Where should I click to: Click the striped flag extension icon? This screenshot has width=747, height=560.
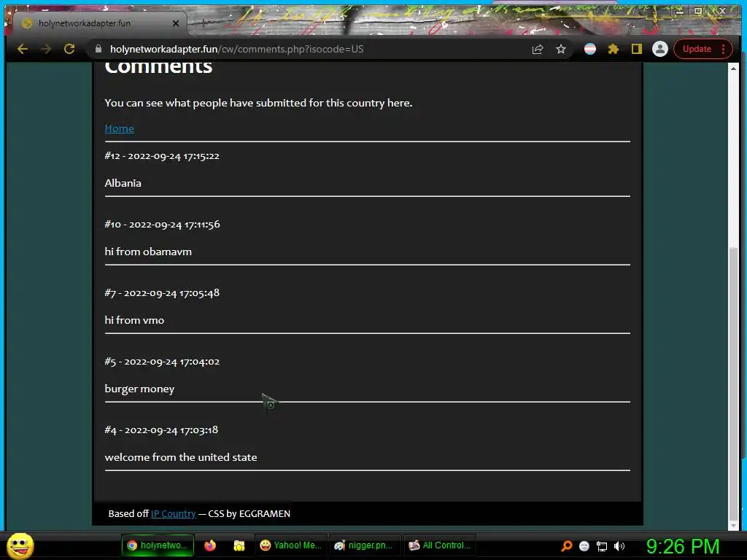click(x=589, y=49)
